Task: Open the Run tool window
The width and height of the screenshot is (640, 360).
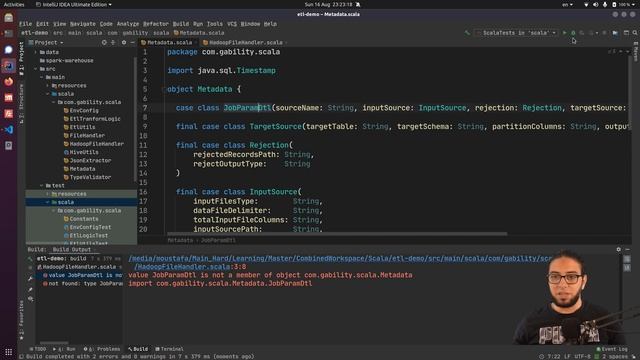Action: pyautogui.click(x=64, y=349)
